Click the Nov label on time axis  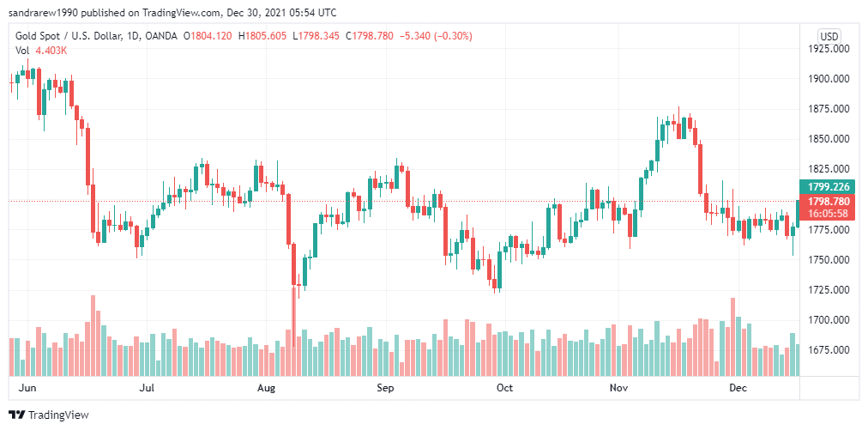pos(618,388)
